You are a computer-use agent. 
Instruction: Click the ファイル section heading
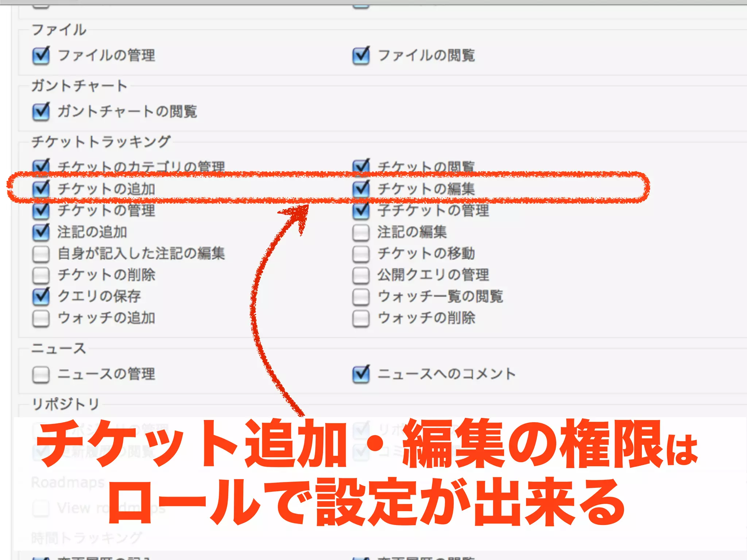tap(59, 30)
